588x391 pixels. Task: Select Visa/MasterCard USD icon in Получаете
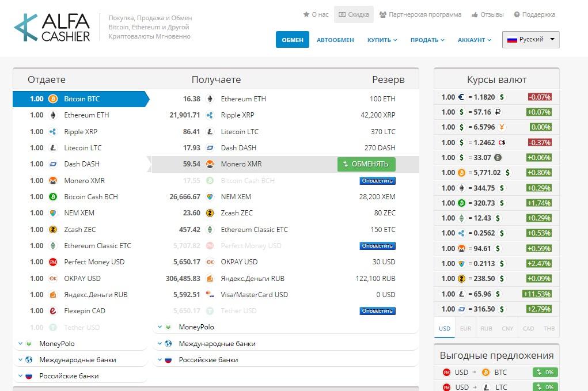pyautogui.click(x=210, y=295)
